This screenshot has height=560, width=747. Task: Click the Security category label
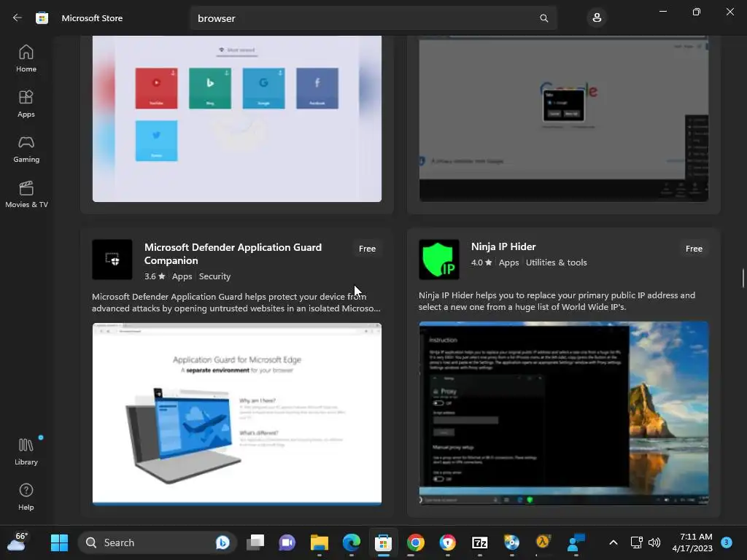pyautogui.click(x=214, y=276)
